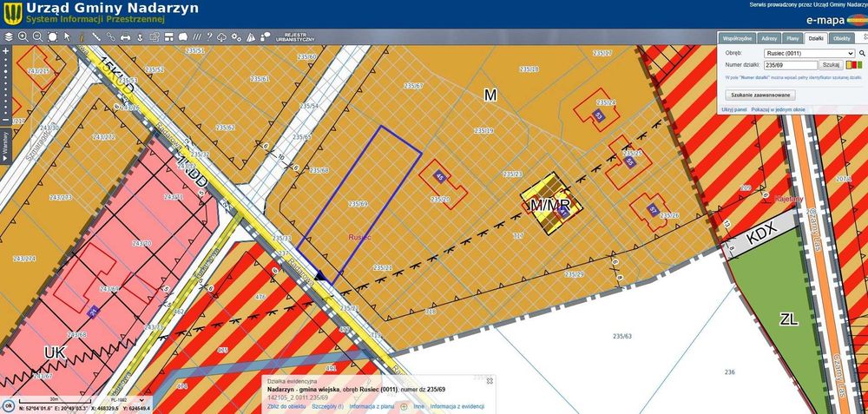Activate the object information tool

pos(82,37)
